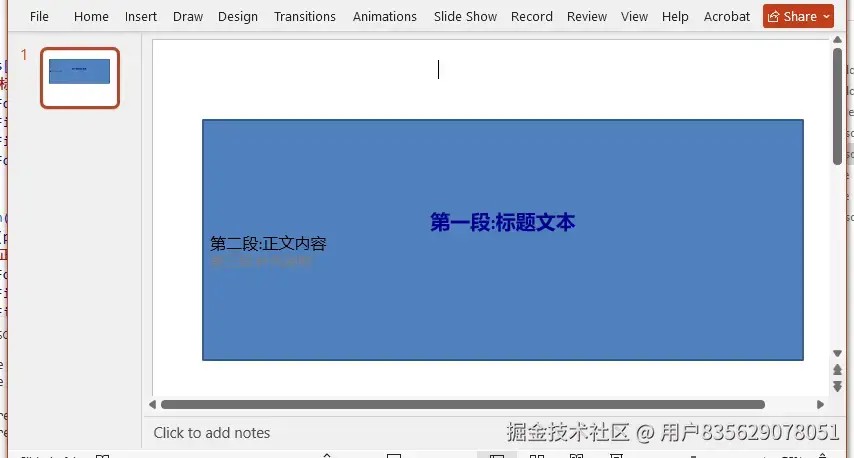Switch to the View ribbon tab
Viewport: 854px width, 458px height.
(x=635, y=16)
